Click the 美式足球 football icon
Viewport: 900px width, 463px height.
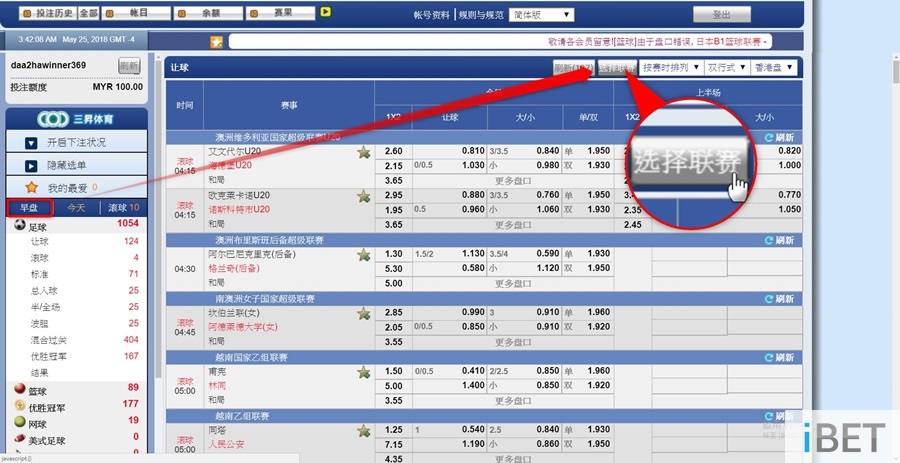[20, 438]
